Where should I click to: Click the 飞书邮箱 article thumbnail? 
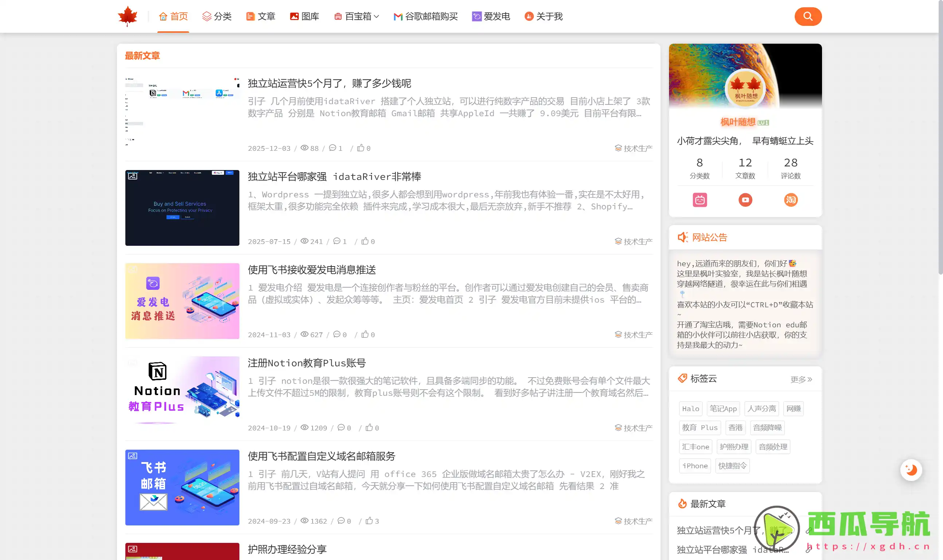tap(182, 487)
